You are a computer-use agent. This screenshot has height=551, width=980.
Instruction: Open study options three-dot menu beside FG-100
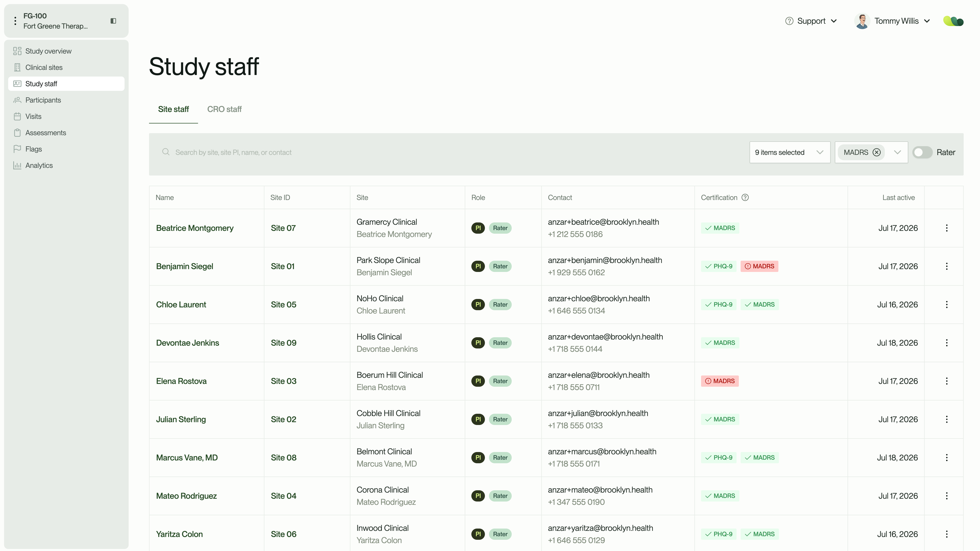pos(15,21)
